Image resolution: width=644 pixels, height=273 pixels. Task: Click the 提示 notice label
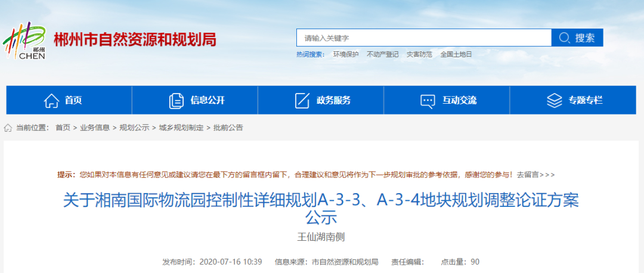pyautogui.click(x=67, y=175)
